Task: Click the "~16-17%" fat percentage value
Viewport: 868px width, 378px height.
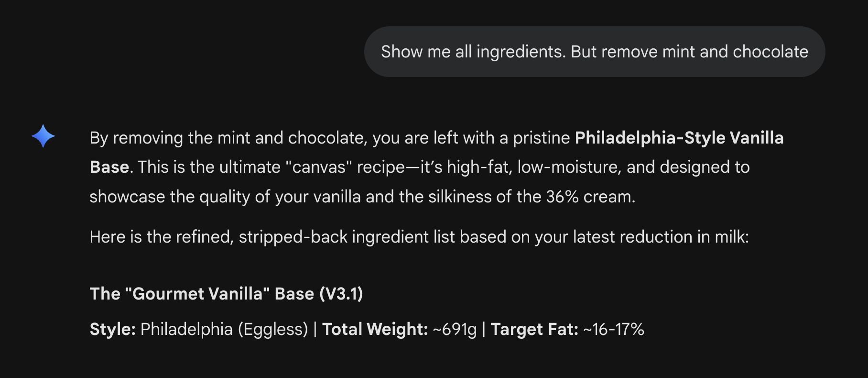Action: tap(614, 329)
